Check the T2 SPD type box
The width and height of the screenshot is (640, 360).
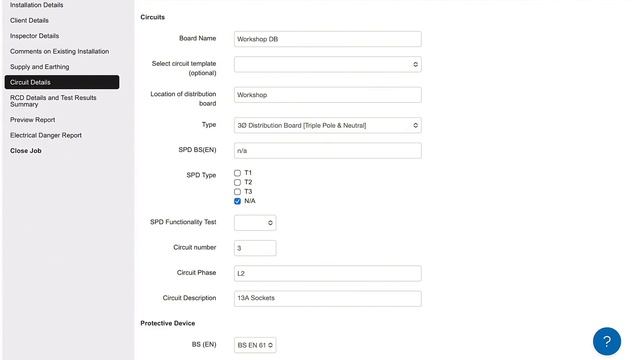click(237, 182)
